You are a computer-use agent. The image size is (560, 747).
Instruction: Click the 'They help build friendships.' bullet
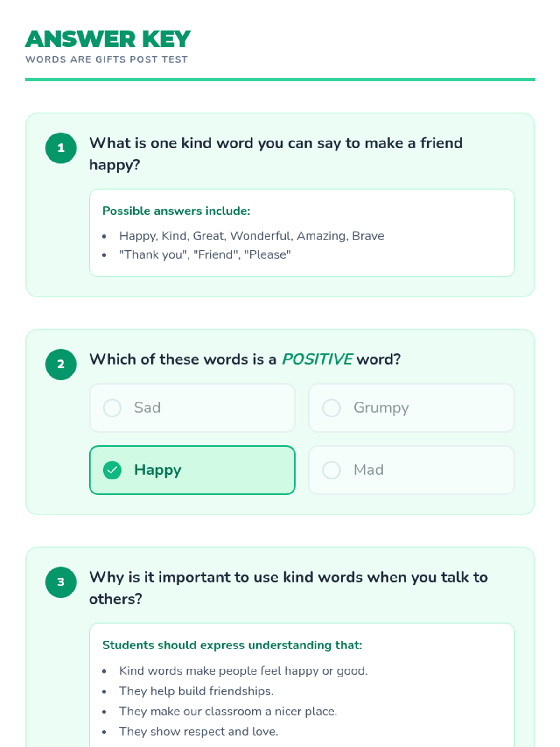(196, 691)
